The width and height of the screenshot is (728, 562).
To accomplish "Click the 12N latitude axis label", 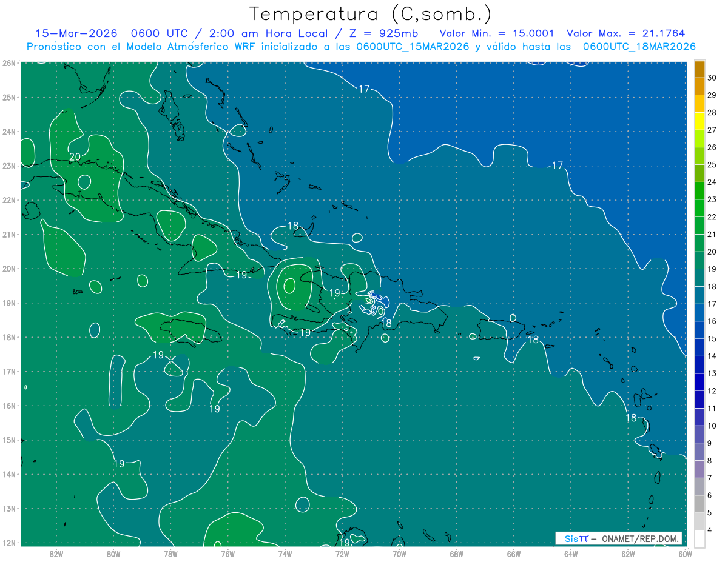I will tap(8, 543).
